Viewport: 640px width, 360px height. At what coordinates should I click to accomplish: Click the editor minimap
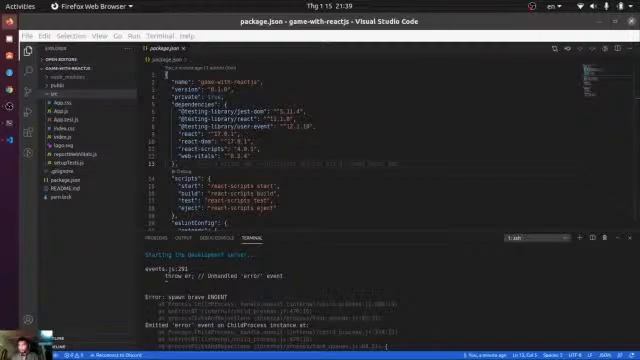(x=590, y=81)
